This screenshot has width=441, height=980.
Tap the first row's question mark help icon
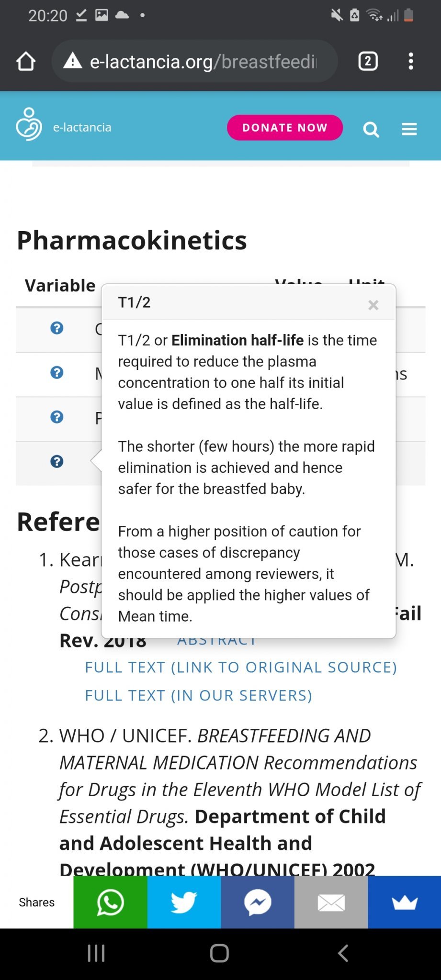[x=57, y=328]
